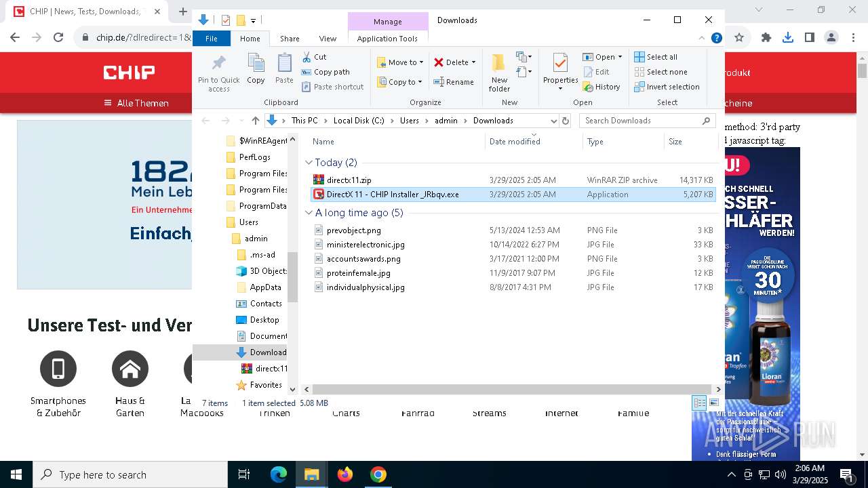Image resolution: width=868 pixels, height=488 pixels.
Task: Open the Delete dropdown arrow
Action: point(473,62)
